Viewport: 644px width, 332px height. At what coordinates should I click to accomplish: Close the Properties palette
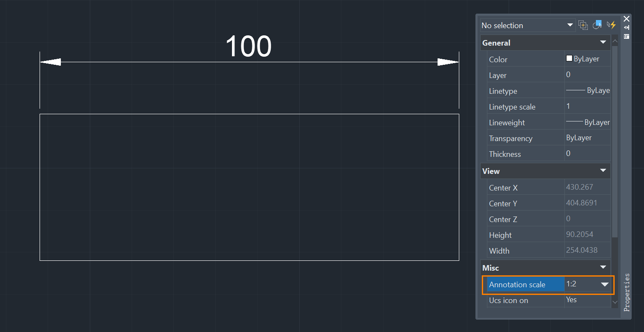pyautogui.click(x=627, y=19)
